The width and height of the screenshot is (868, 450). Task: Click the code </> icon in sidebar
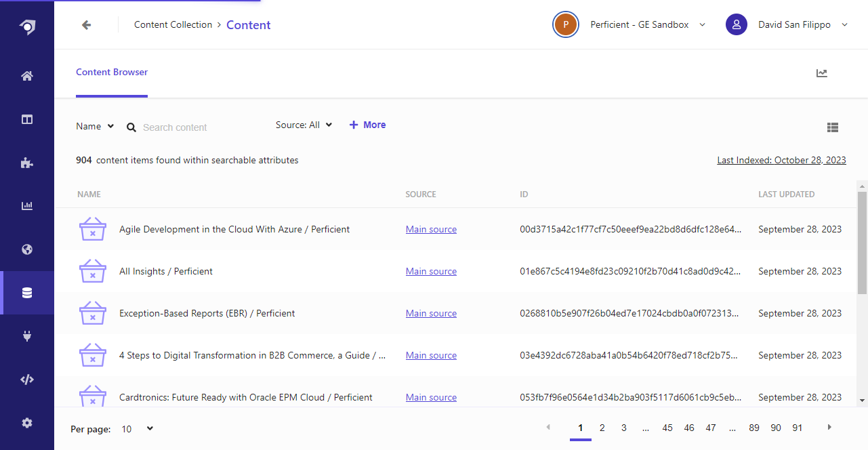pyautogui.click(x=26, y=379)
